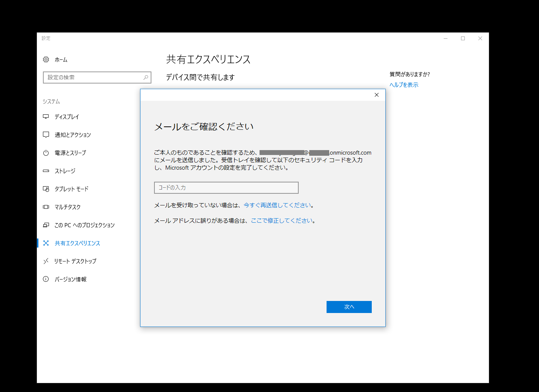Open リモート デスクトップ settings page
This screenshot has height=392, width=539.
pyautogui.click(x=75, y=261)
